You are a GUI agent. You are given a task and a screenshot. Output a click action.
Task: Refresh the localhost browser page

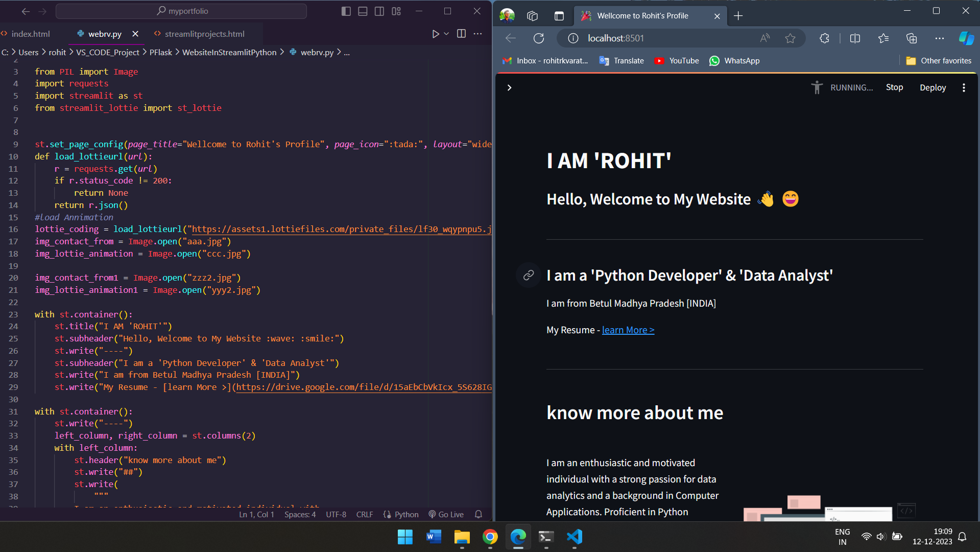click(x=539, y=38)
